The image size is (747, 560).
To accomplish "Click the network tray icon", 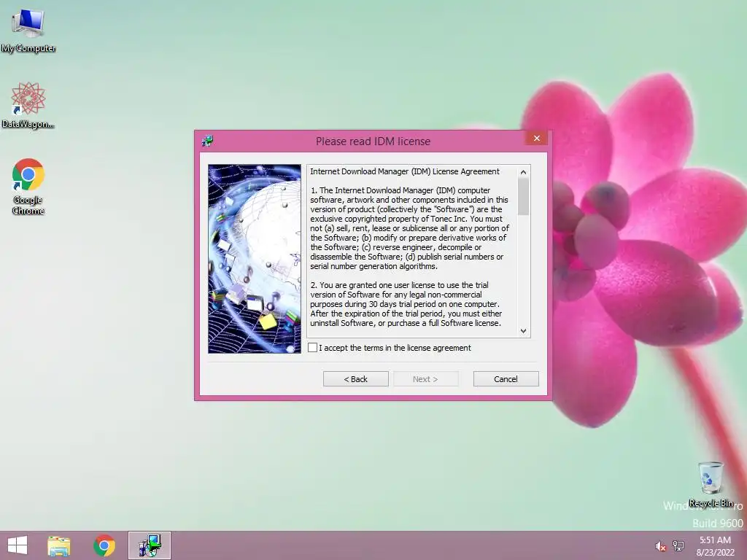I will [678, 545].
